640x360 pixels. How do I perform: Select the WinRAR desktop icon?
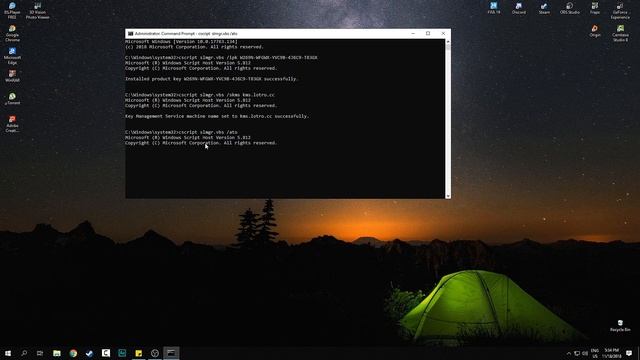(x=12, y=76)
